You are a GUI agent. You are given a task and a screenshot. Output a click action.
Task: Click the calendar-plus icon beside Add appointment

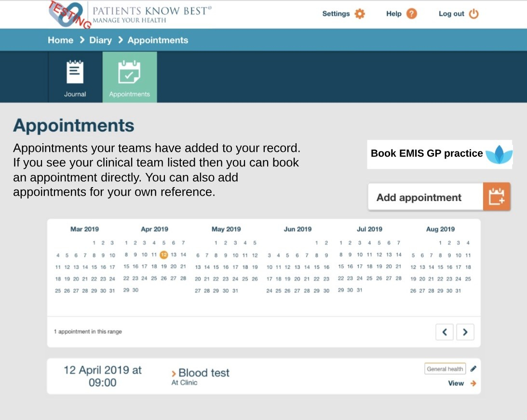pos(497,196)
